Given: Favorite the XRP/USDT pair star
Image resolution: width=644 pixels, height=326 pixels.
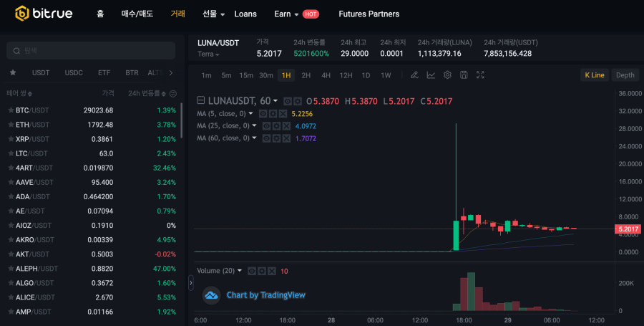Looking at the screenshot, I should pos(11,139).
